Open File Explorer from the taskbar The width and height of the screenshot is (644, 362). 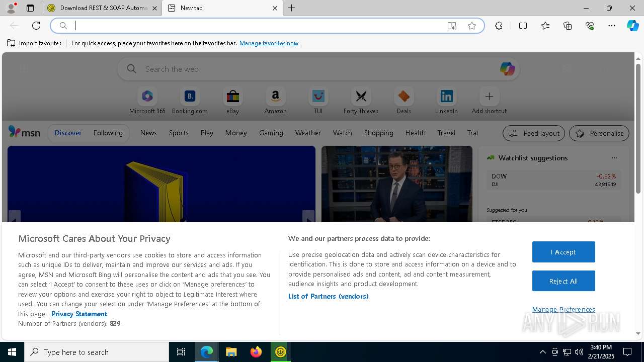point(231,352)
